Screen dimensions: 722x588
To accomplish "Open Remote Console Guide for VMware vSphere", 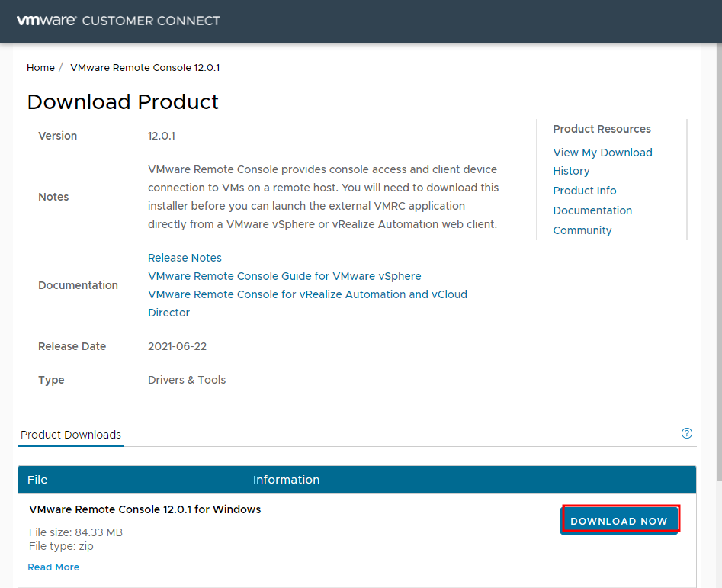I will click(x=284, y=276).
